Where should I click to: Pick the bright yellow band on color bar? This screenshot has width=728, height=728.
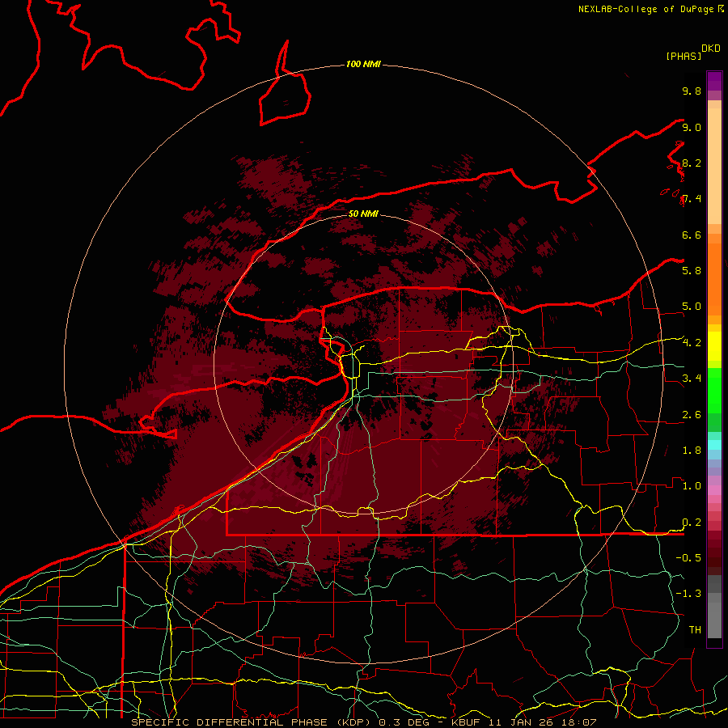click(714, 346)
